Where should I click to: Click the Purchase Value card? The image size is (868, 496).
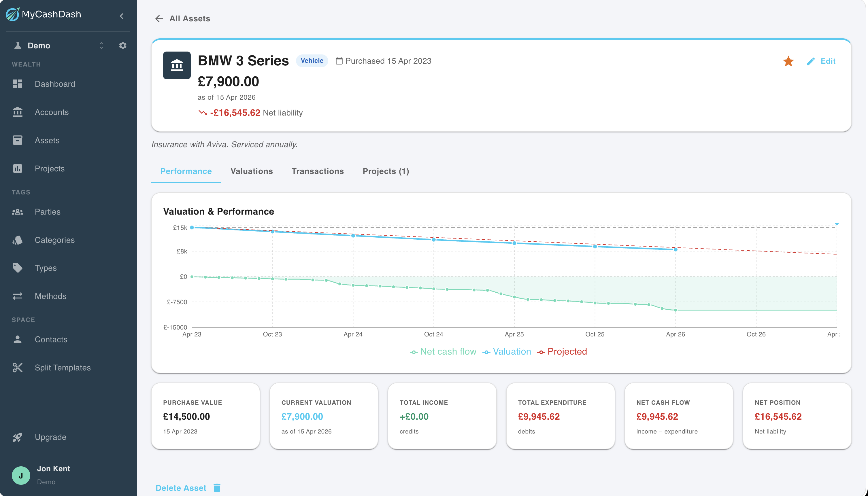pos(205,416)
